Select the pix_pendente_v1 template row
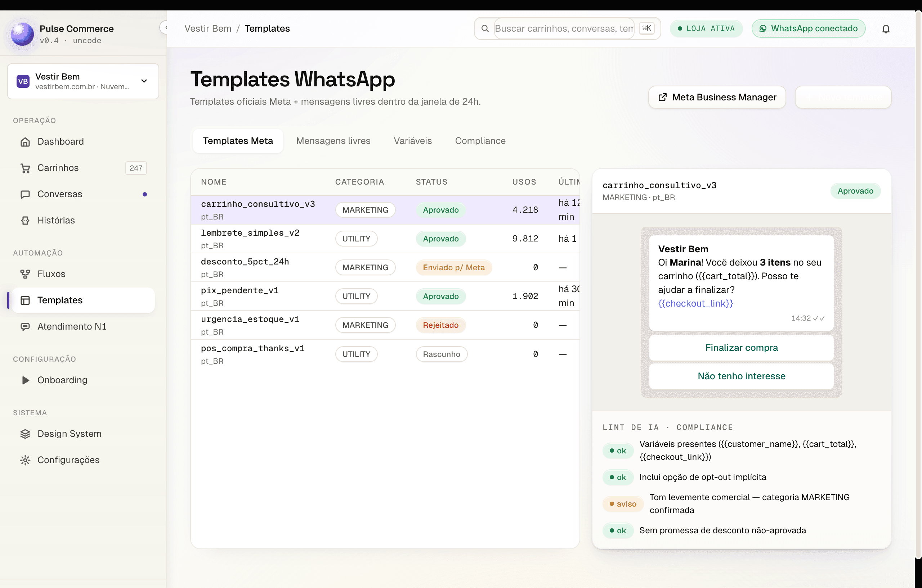The width and height of the screenshot is (922, 588). coord(385,296)
